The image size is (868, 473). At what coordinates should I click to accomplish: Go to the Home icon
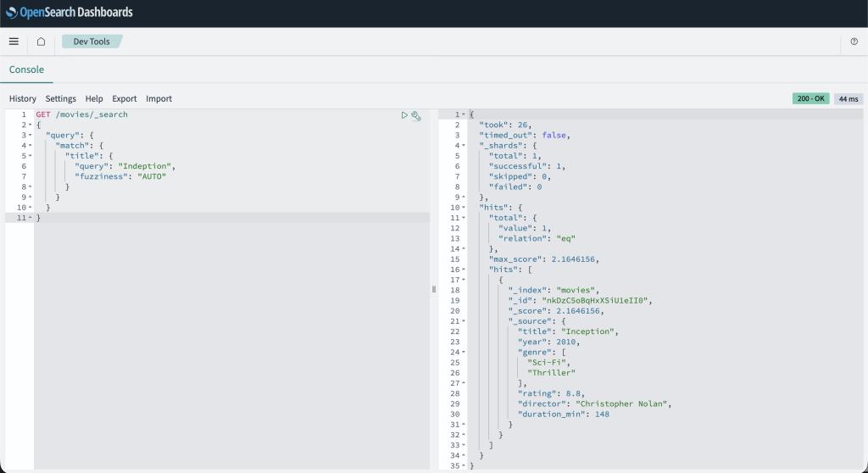coord(41,42)
